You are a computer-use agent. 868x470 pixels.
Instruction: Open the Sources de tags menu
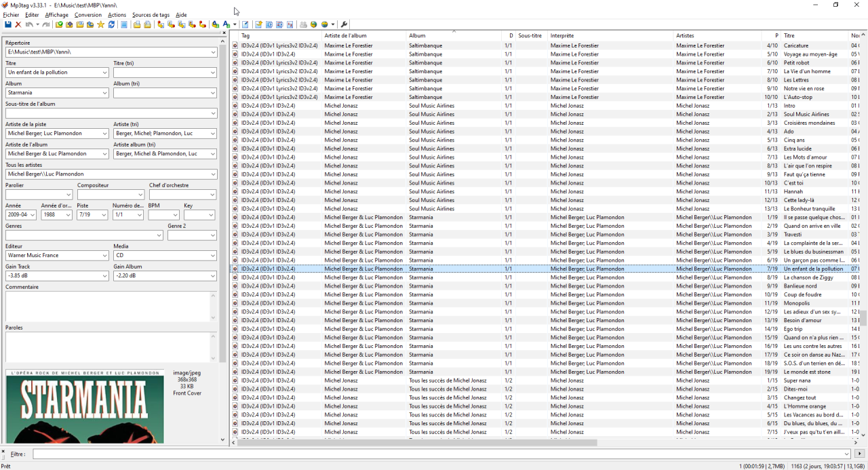[151, 15]
